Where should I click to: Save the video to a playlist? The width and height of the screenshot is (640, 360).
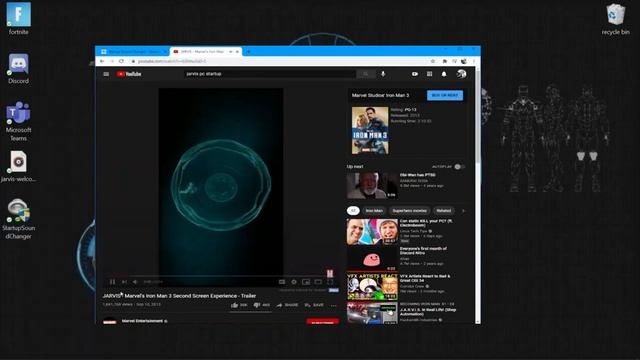[x=314, y=305]
